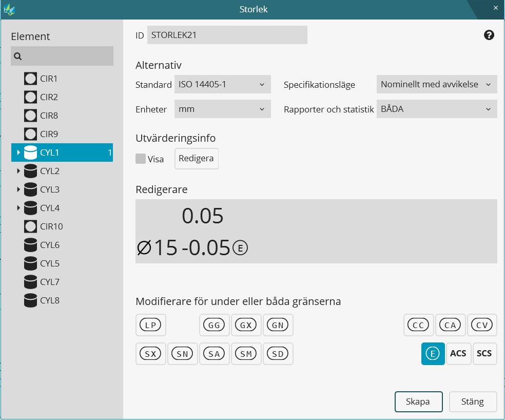Disable the envelope E modifier
Screen dimensions: 505x420
pyautogui.click(x=433, y=354)
